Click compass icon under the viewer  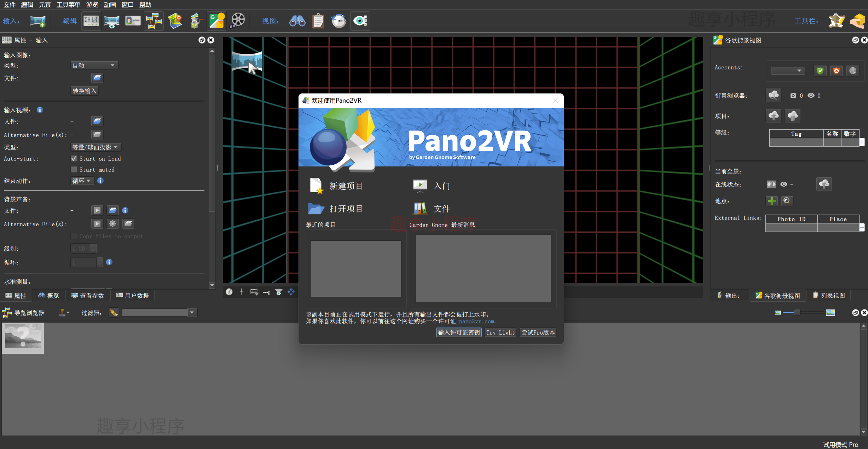pyautogui.click(x=229, y=292)
